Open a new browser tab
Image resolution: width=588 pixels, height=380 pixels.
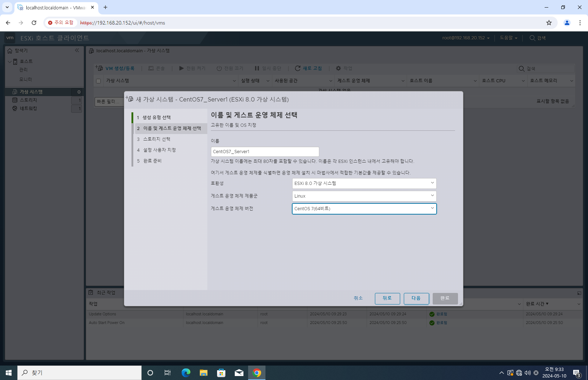pyautogui.click(x=105, y=7)
